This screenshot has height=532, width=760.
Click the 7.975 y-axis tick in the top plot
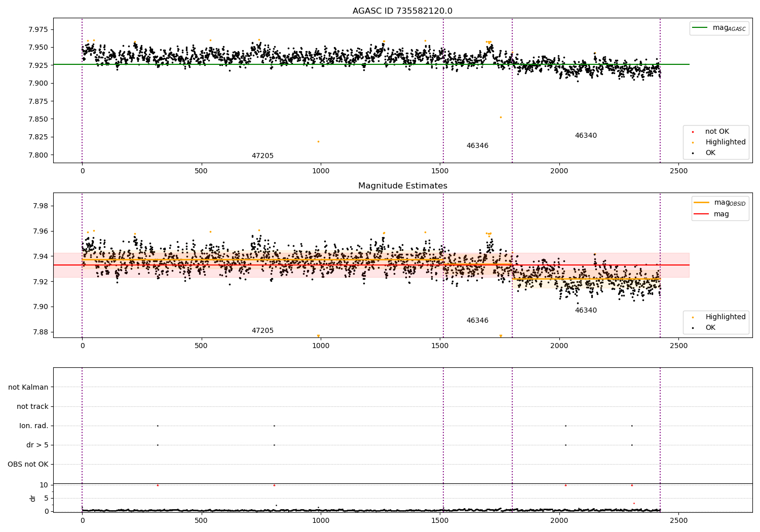pos(38,30)
